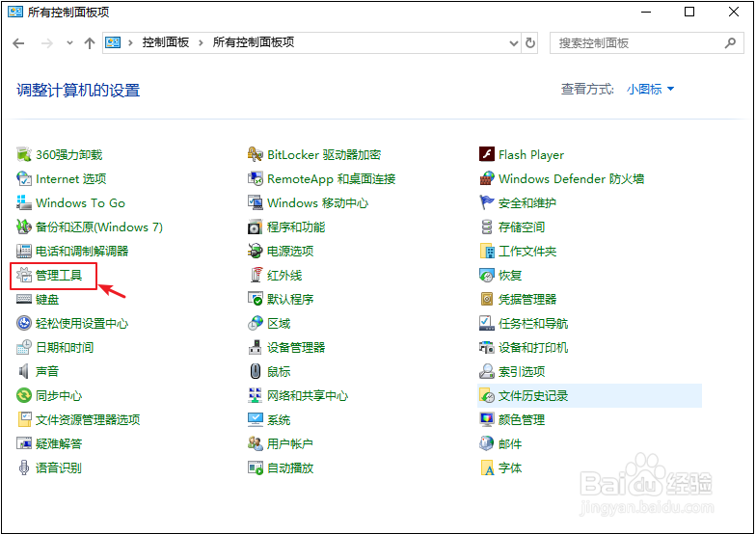This screenshot has width=756, height=534.
Task: Open the BitLocker 驱动器加密 icon
Action: pyautogui.click(x=255, y=154)
